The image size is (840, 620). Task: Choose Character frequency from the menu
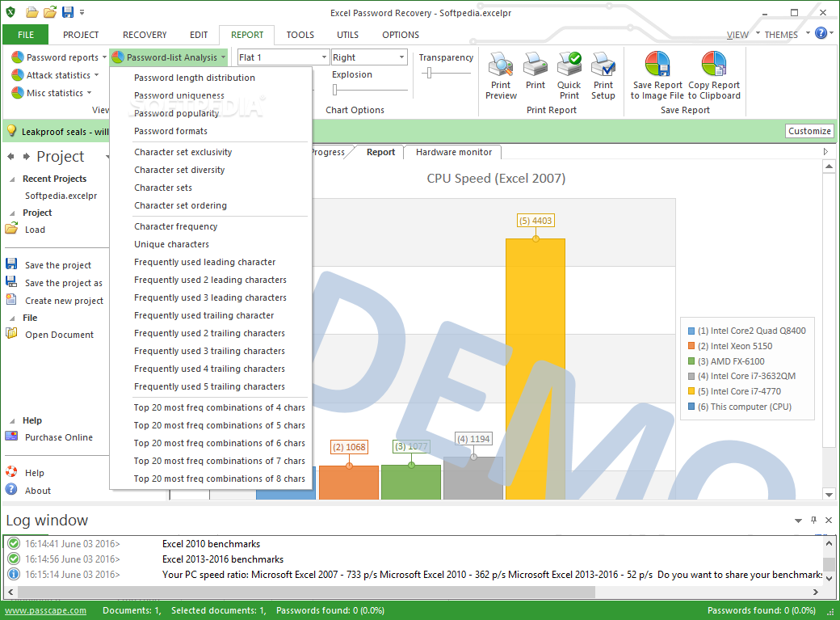click(x=176, y=226)
